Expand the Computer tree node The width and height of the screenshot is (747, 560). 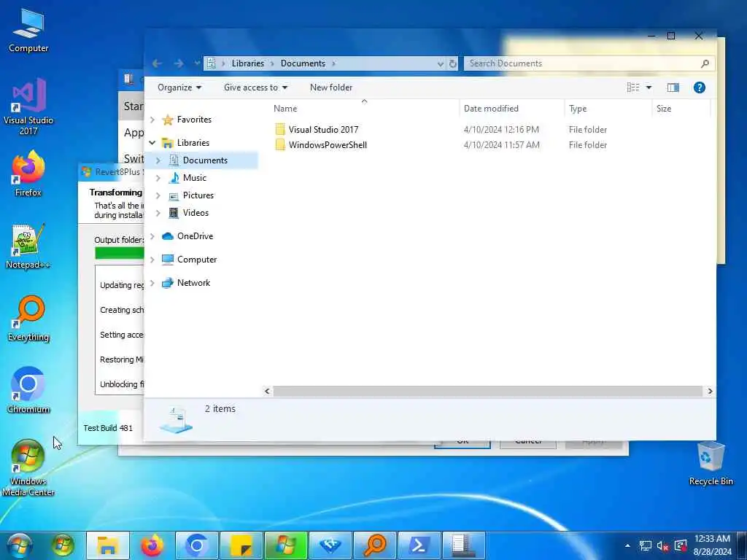pos(152,260)
